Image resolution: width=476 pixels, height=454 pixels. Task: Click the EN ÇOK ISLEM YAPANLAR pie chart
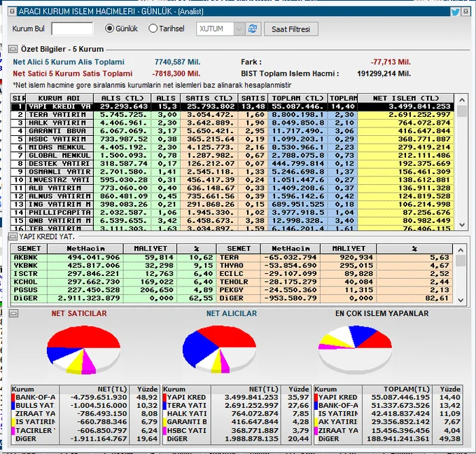(355, 350)
